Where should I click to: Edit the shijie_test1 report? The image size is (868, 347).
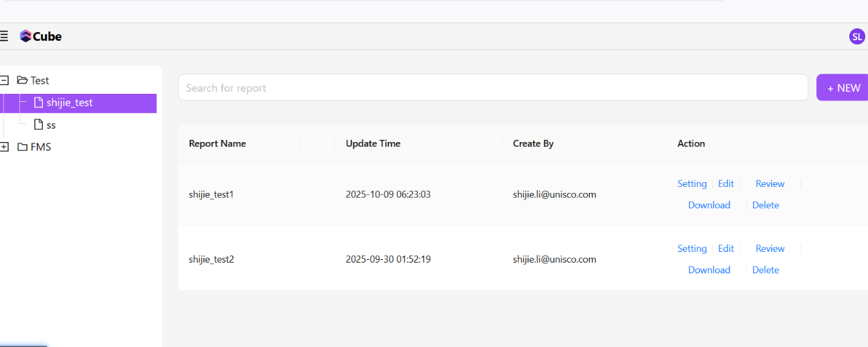(x=726, y=184)
